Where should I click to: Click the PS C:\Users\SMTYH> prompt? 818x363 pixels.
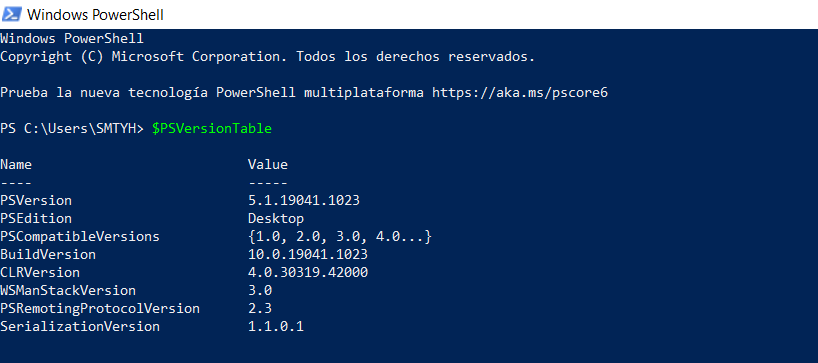pos(71,129)
